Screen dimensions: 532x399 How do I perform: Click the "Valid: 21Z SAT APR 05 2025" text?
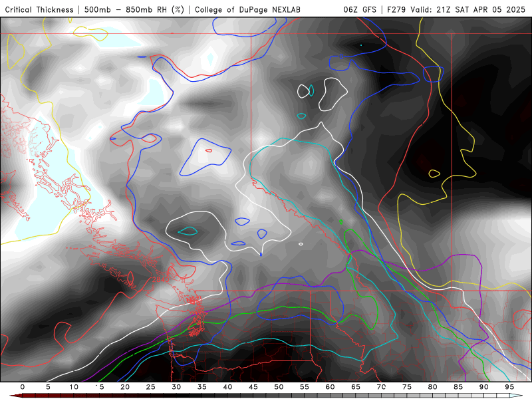(467, 9)
